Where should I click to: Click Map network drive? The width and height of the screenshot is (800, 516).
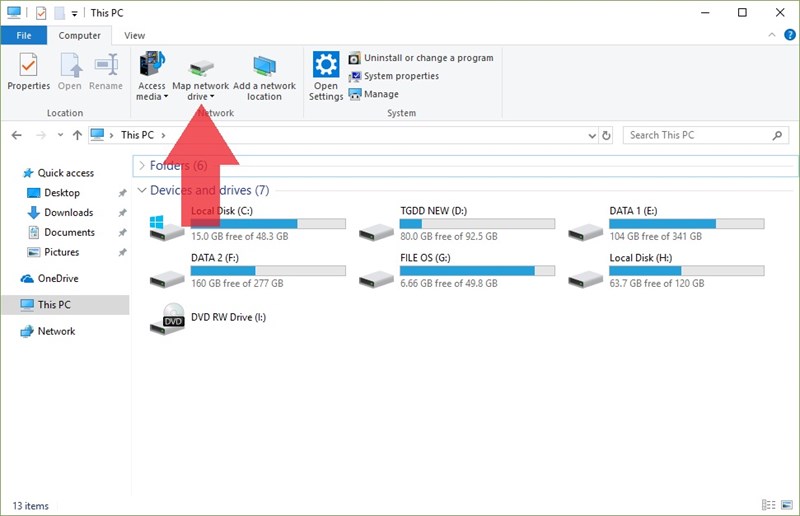click(x=201, y=76)
